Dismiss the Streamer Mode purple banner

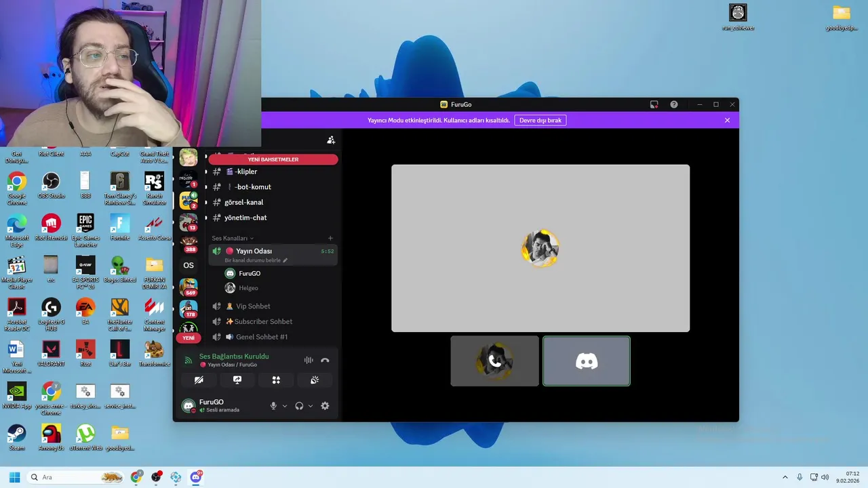click(x=727, y=120)
